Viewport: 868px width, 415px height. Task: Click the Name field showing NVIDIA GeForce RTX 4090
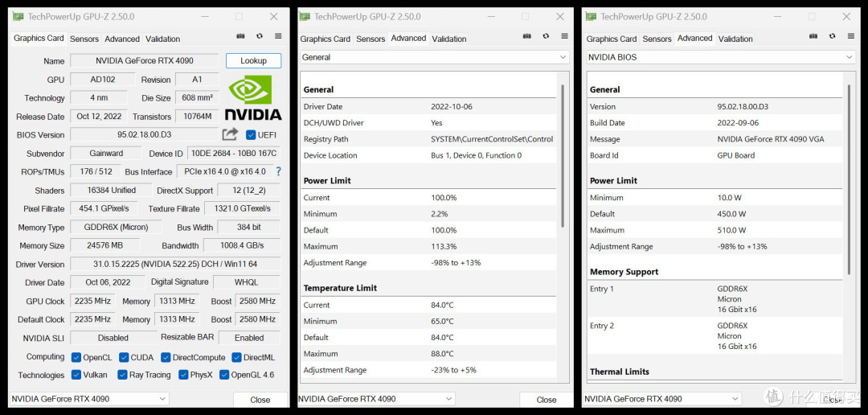pos(145,61)
